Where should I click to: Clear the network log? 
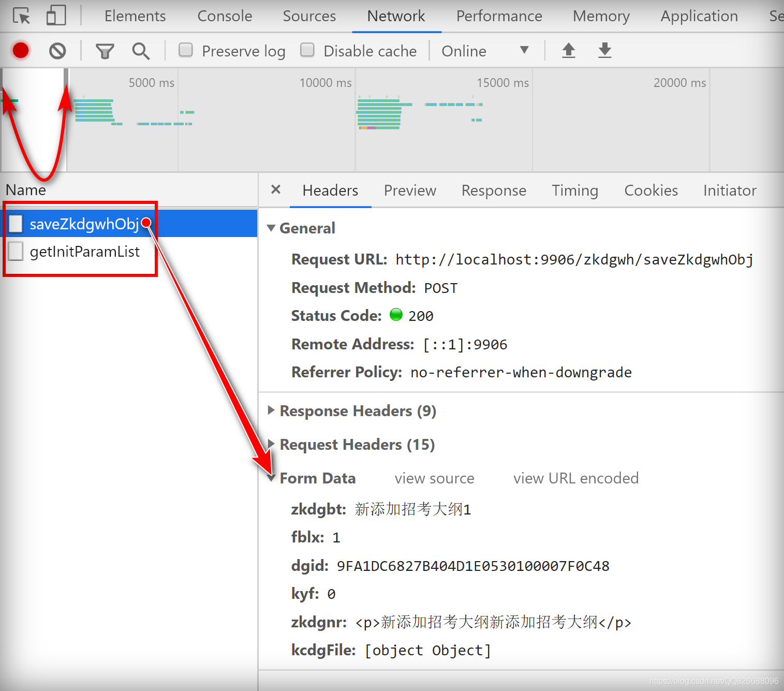[57, 51]
